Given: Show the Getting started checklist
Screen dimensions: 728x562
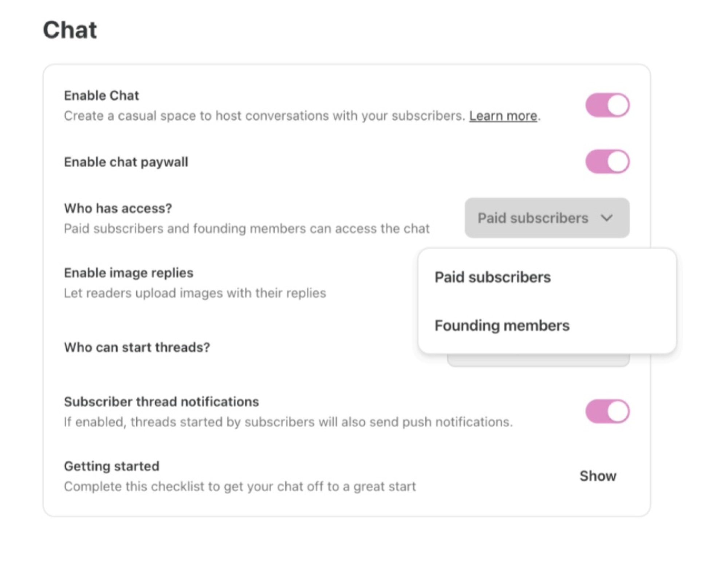Looking at the screenshot, I should click(598, 476).
